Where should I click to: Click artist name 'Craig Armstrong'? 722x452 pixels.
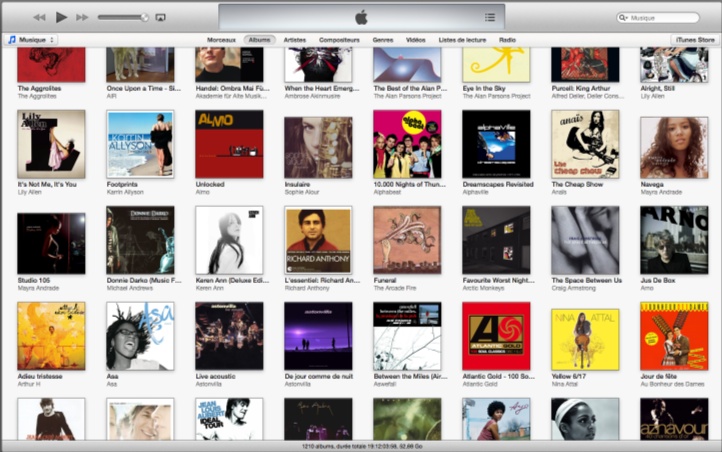point(574,288)
